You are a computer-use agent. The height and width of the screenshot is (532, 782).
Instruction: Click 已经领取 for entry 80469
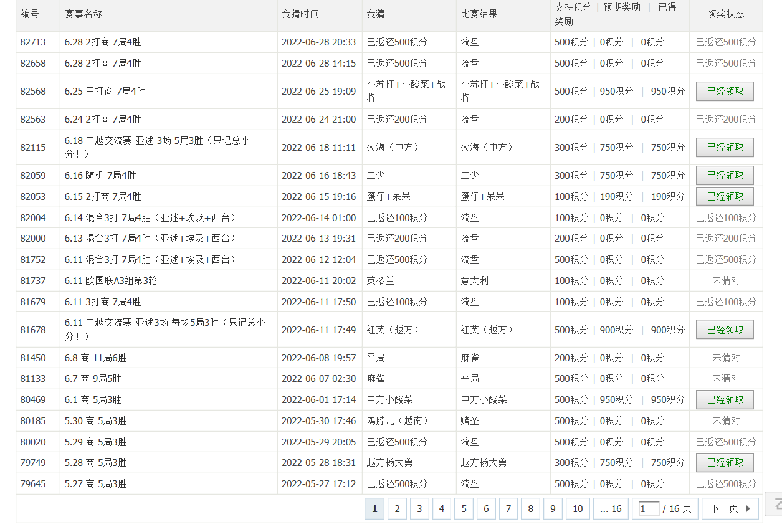click(724, 399)
